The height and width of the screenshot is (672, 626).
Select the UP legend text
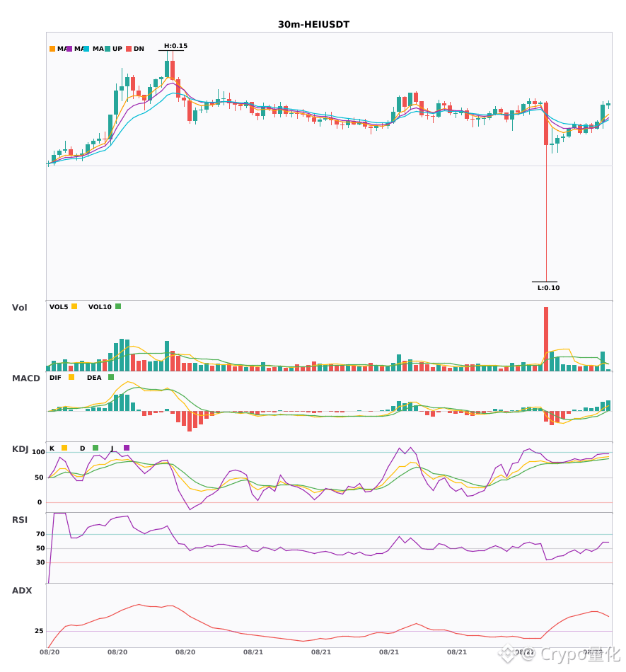click(x=117, y=49)
